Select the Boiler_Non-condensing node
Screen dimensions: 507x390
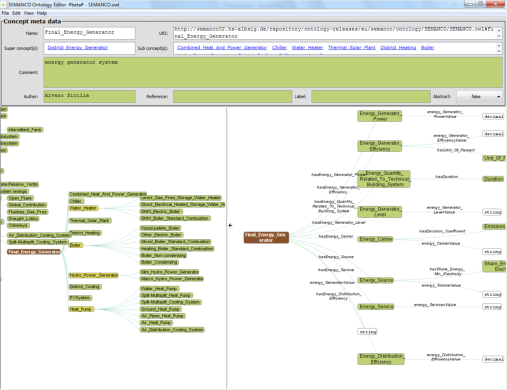point(163,255)
